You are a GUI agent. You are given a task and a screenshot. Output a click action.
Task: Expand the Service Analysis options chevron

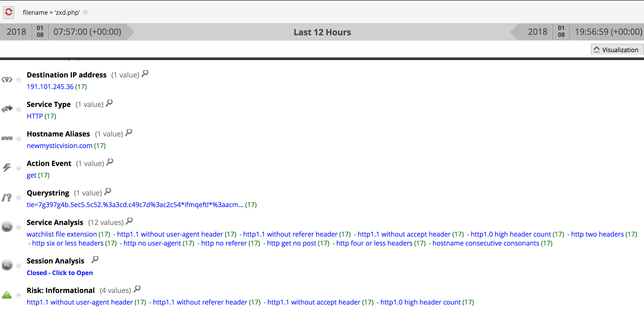18,227
